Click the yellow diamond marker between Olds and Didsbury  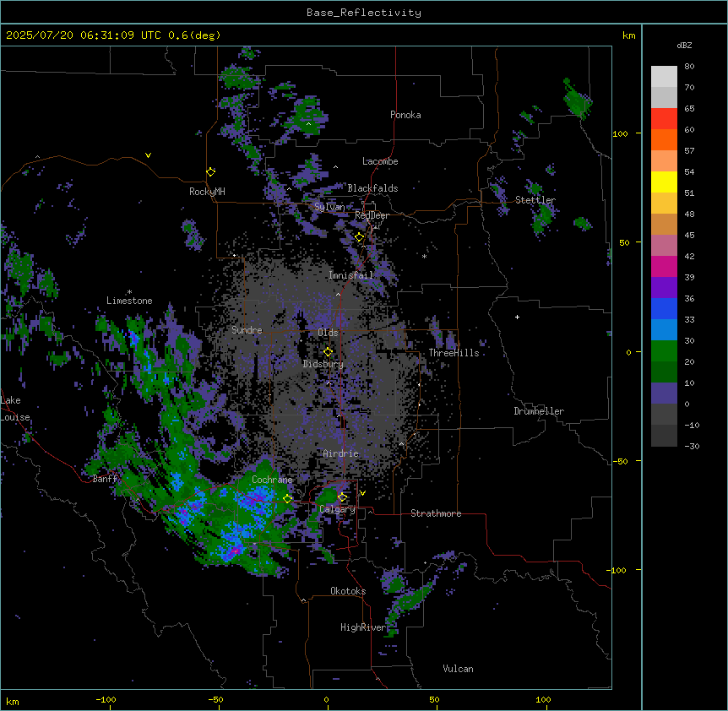coord(328,352)
